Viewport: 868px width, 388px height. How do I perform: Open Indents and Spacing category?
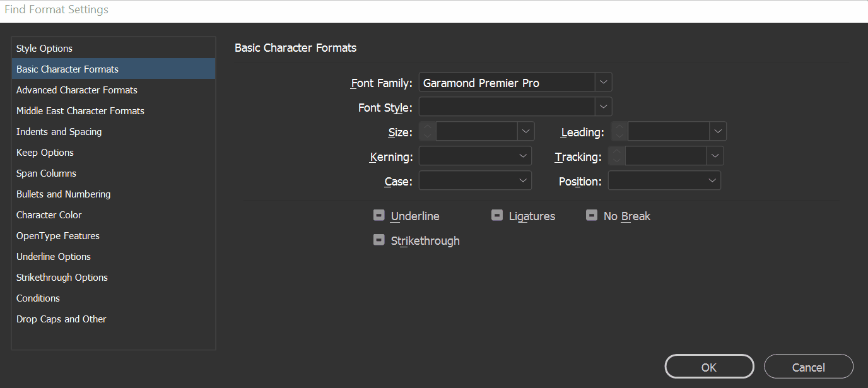click(x=114, y=131)
